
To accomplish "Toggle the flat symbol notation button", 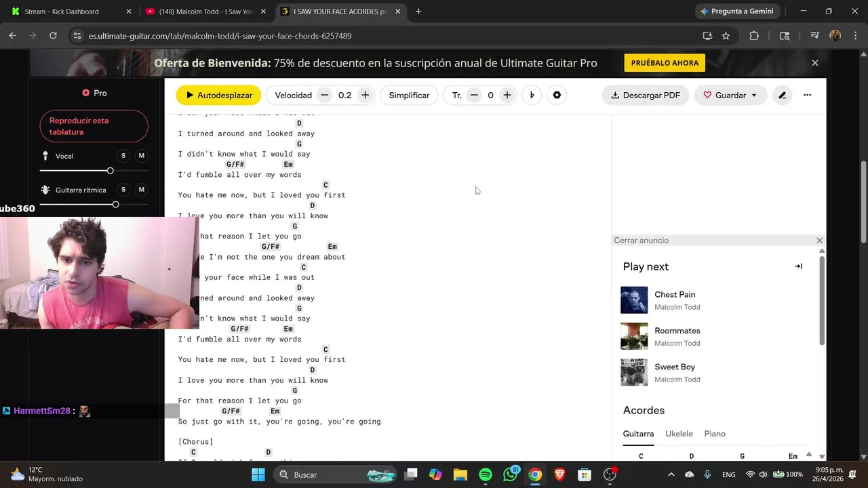I will (x=532, y=96).
